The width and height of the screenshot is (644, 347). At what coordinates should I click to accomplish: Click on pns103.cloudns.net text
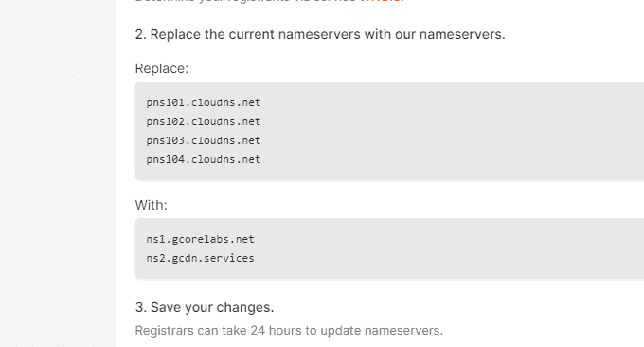click(204, 140)
